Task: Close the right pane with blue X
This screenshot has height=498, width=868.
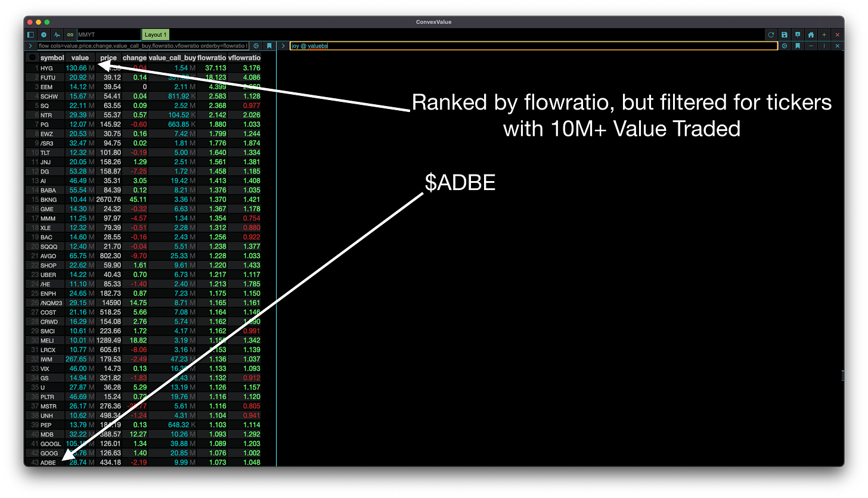Action: click(x=837, y=46)
